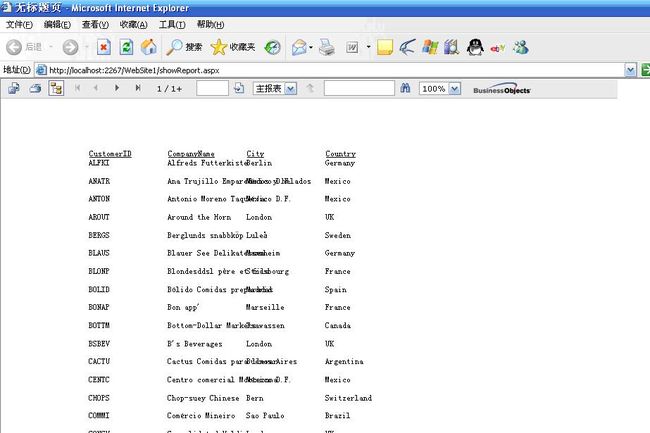This screenshot has width=650, height=433.
Task: Click the drill-up arrow icon
Action: coord(310,88)
